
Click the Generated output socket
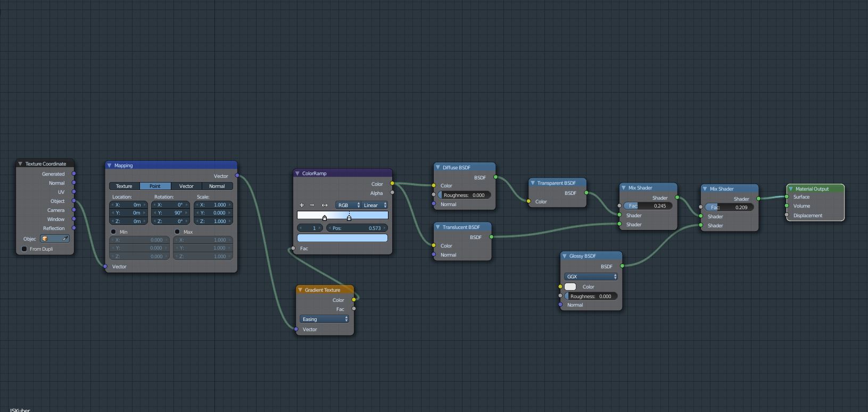[x=74, y=174]
